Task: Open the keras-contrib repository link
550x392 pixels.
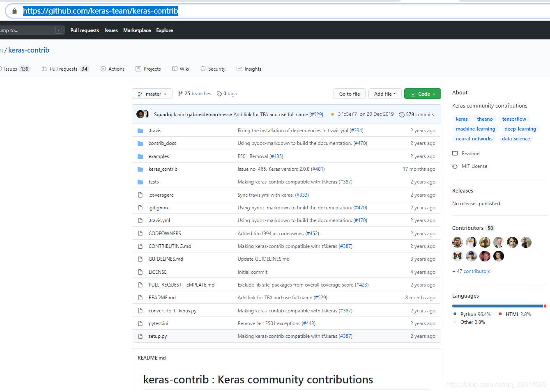Action: (29, 50)
